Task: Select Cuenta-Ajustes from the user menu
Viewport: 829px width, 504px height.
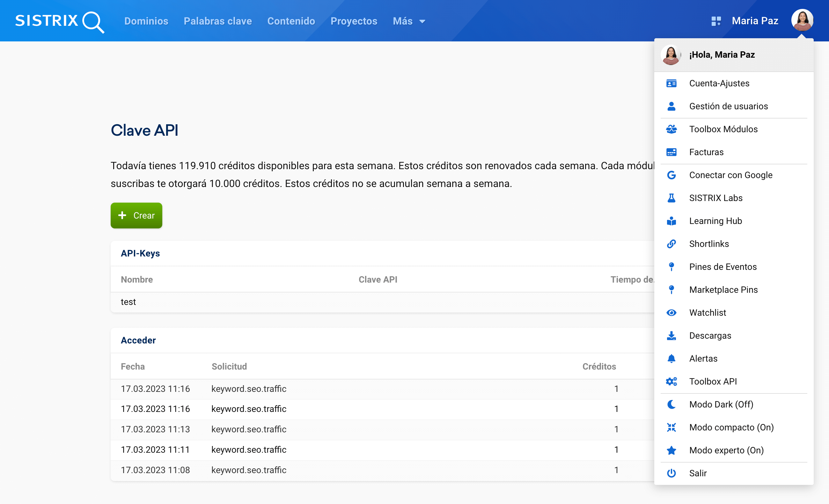Action: click(719, 83)
